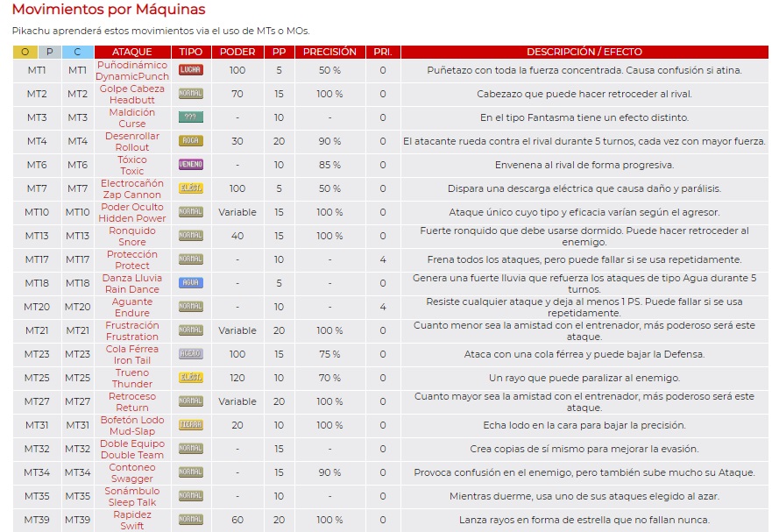The width and height of the screenshot is (779, 532).
Task: Open the Bofetón Lodo Mud-Slap link
Action: pos(132,425)
